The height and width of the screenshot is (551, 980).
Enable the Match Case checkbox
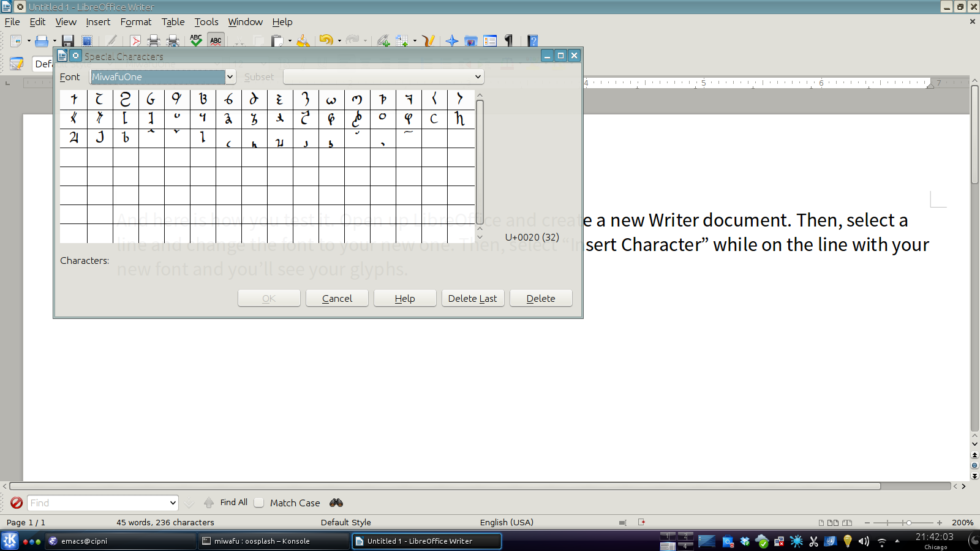[x=259, y=503]
